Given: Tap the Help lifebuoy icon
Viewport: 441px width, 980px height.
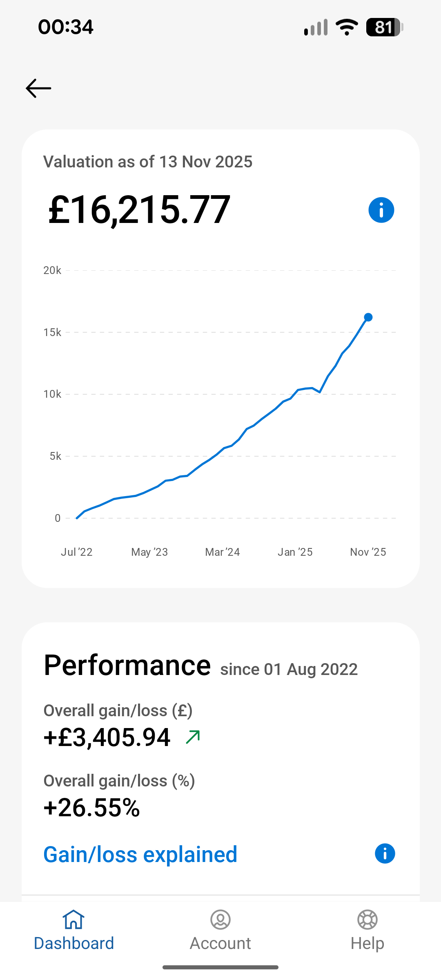Looking at the screenshot, I should point(367,920).
